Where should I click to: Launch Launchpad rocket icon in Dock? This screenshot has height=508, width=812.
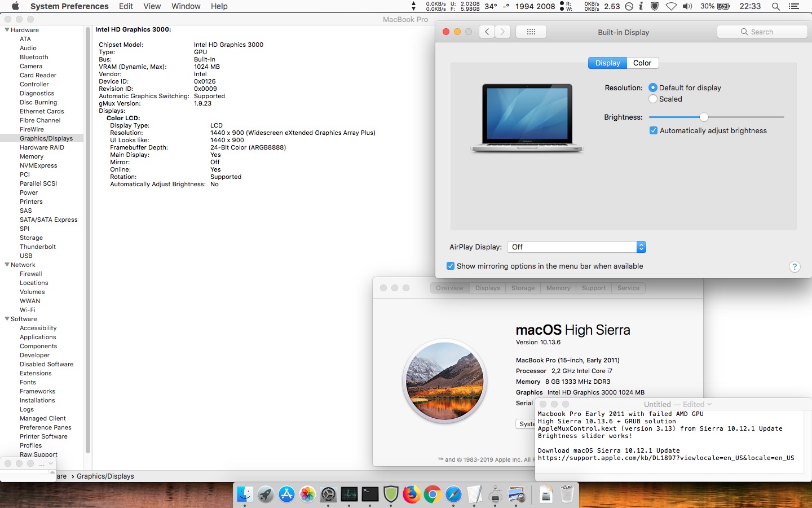(266, 494)
